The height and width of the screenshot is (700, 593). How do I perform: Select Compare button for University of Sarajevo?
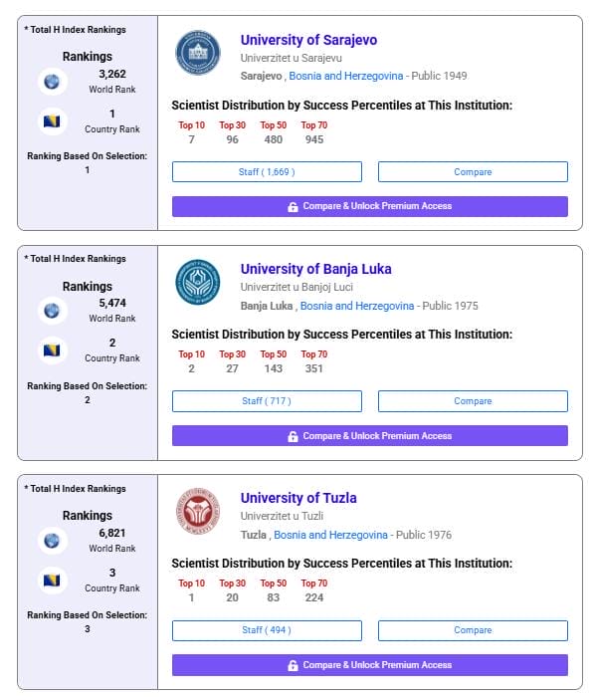click(x=473, y=172)
